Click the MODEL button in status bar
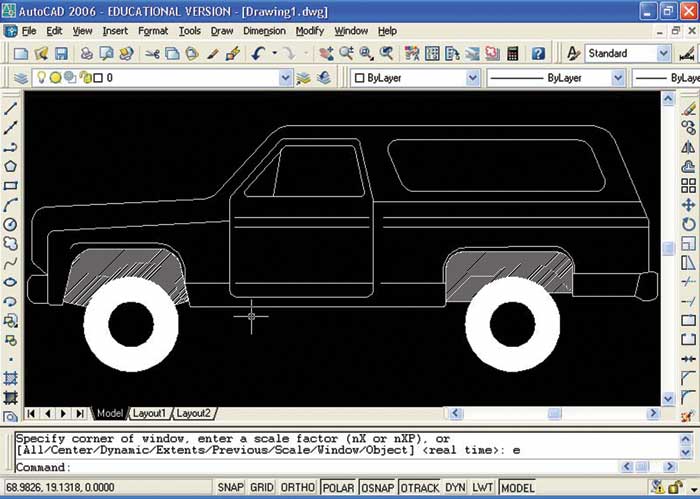 pos(517,487)
